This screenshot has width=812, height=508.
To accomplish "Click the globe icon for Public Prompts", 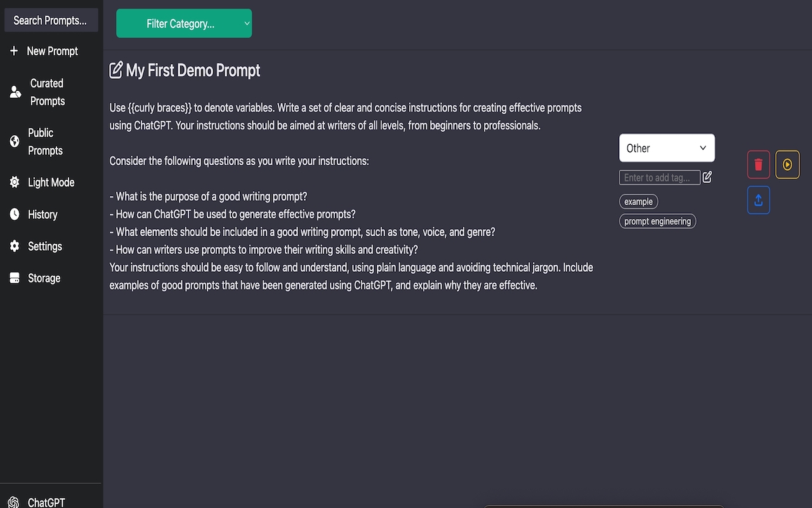I will click(15, 142).
